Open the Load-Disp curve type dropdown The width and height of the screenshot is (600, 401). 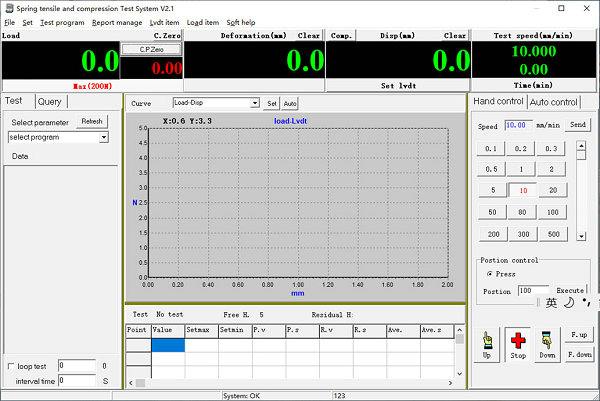253,103
